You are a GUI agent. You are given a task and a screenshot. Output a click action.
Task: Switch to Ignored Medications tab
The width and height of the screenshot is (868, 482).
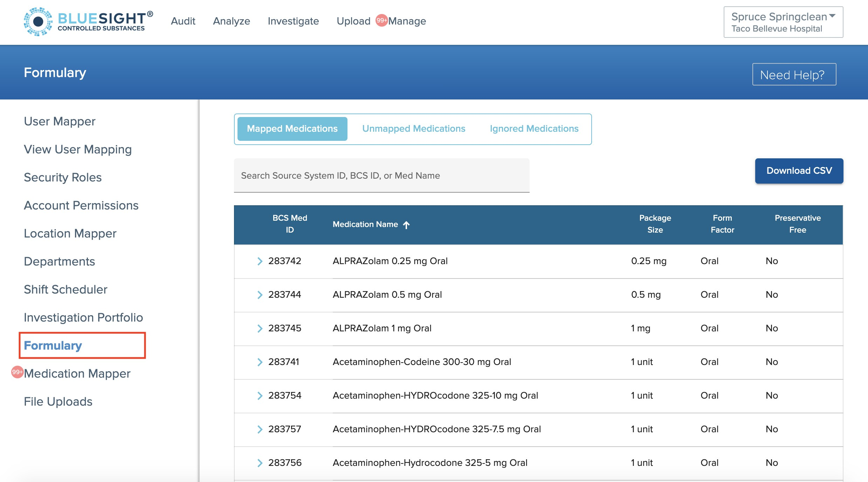tap(534, 129)
